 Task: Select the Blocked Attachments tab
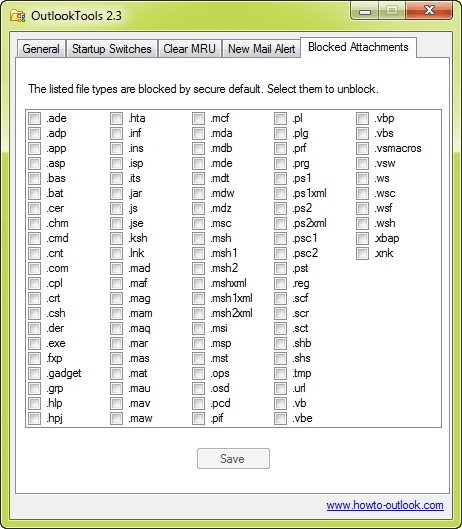click(x=358, y=47)
